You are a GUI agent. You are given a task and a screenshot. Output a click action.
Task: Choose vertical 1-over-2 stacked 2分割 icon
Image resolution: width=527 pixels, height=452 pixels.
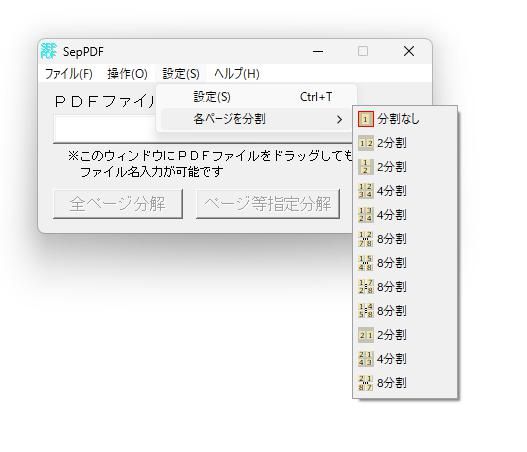tap(366, 167)
